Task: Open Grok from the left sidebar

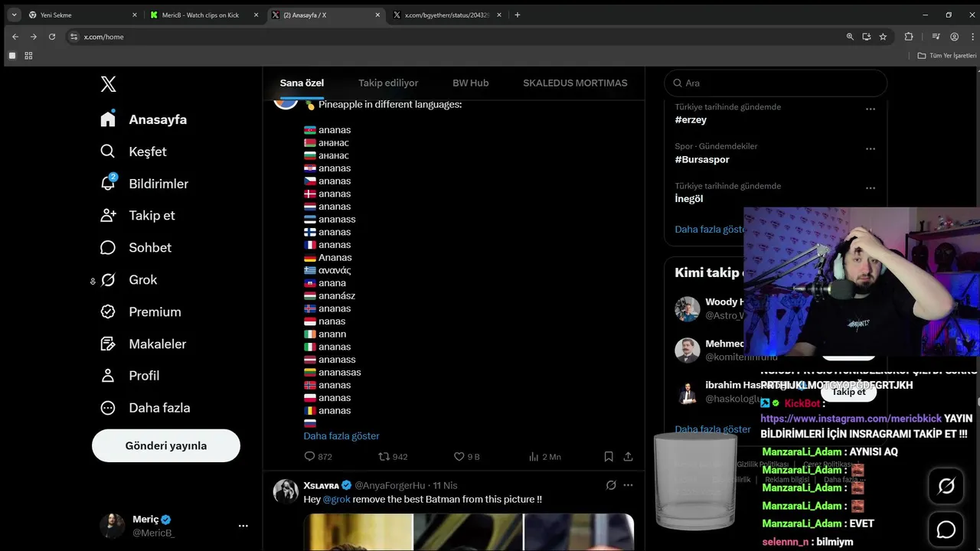Action: point(128,279)
